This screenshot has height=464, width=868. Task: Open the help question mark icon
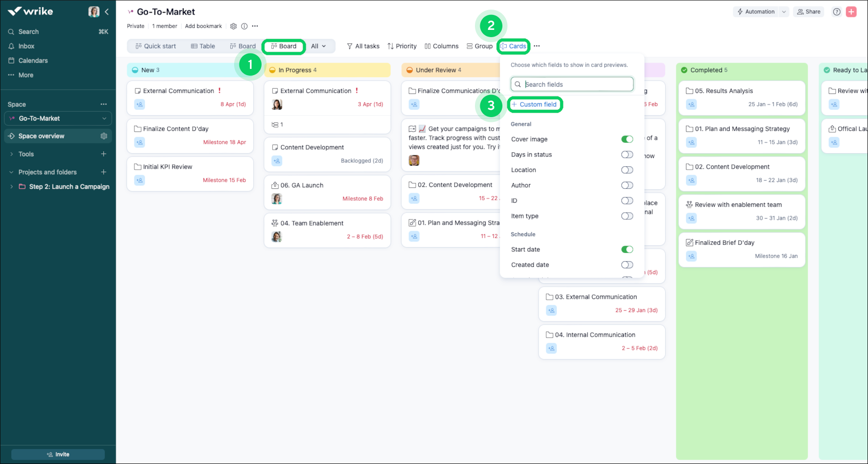click(x=837, y=12)
